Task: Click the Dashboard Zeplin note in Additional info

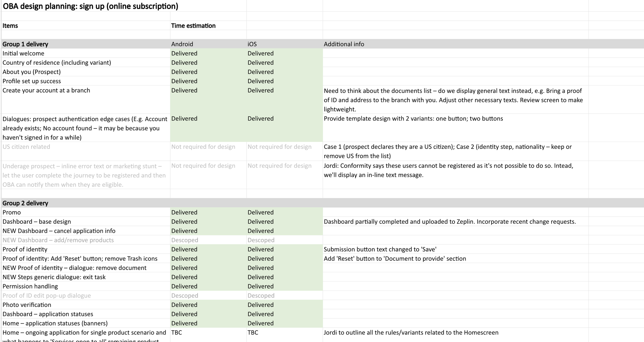Action: [x=450, y=222]
